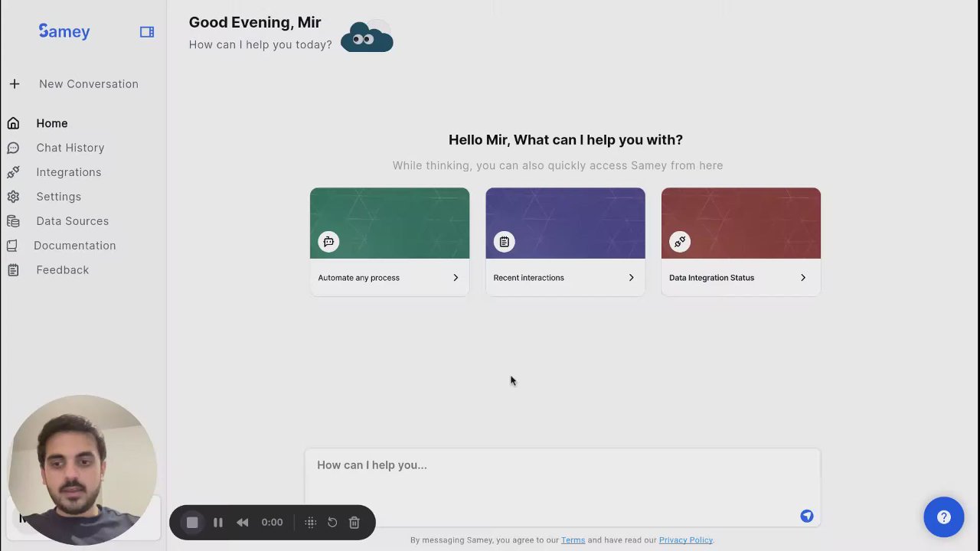The image size is (980, 551).
Task: Click the 'How can I help you...' message box
Action: coord(563,487)
